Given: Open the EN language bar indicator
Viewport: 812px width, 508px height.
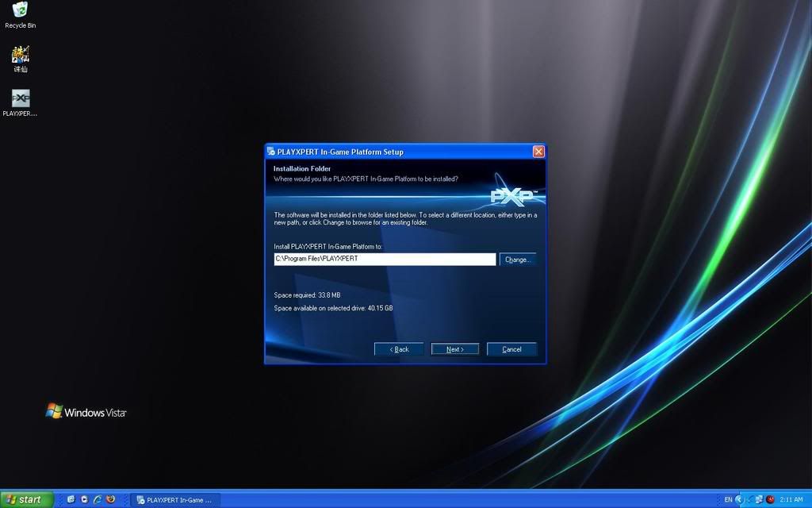Looking at the screenshot, I should (x=728, y=500).
